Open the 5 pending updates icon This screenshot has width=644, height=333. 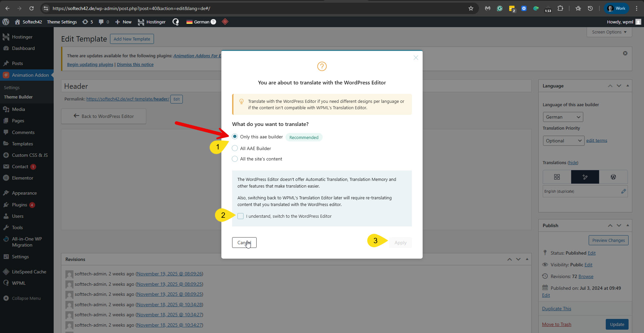(88, 22)
